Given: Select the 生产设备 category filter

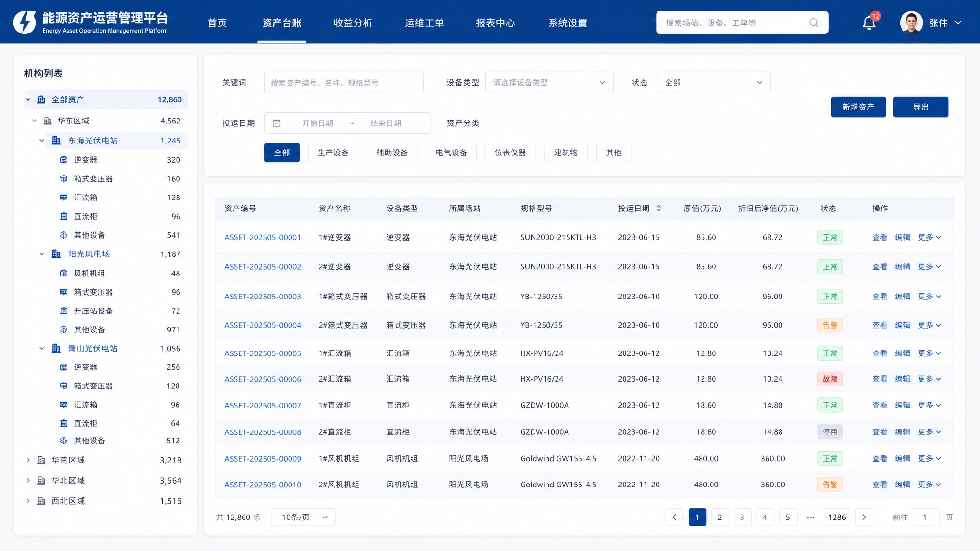Looking at the screenshot, I should tap(333, 153).
